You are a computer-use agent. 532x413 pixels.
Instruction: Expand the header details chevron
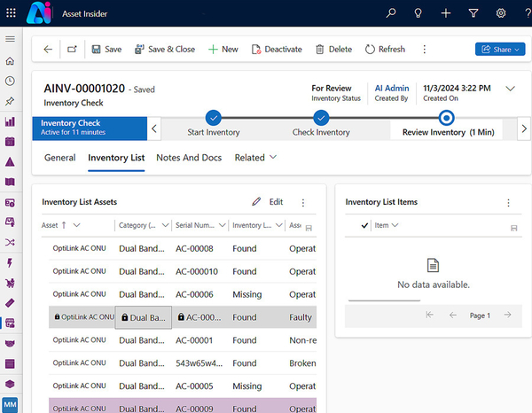point(511,89)
